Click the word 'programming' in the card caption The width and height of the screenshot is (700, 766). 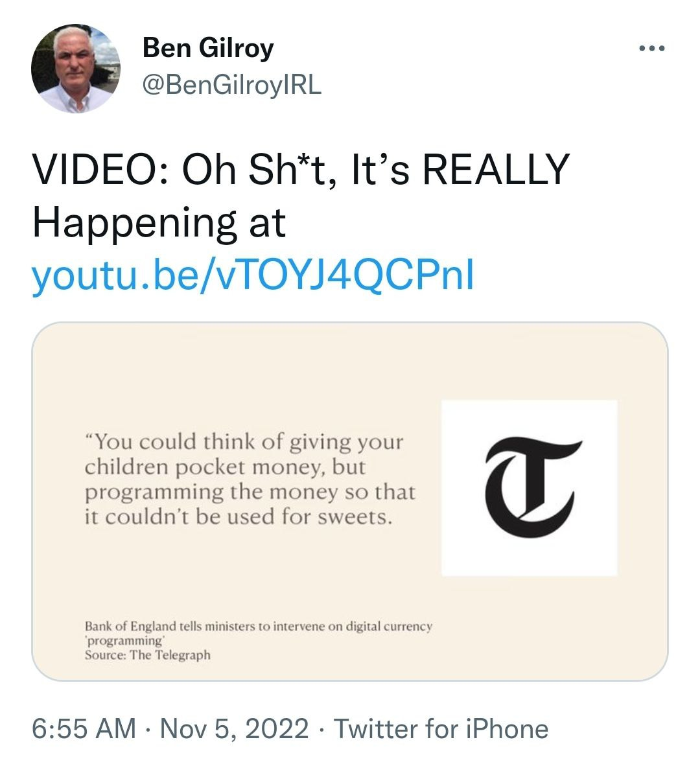123,640
